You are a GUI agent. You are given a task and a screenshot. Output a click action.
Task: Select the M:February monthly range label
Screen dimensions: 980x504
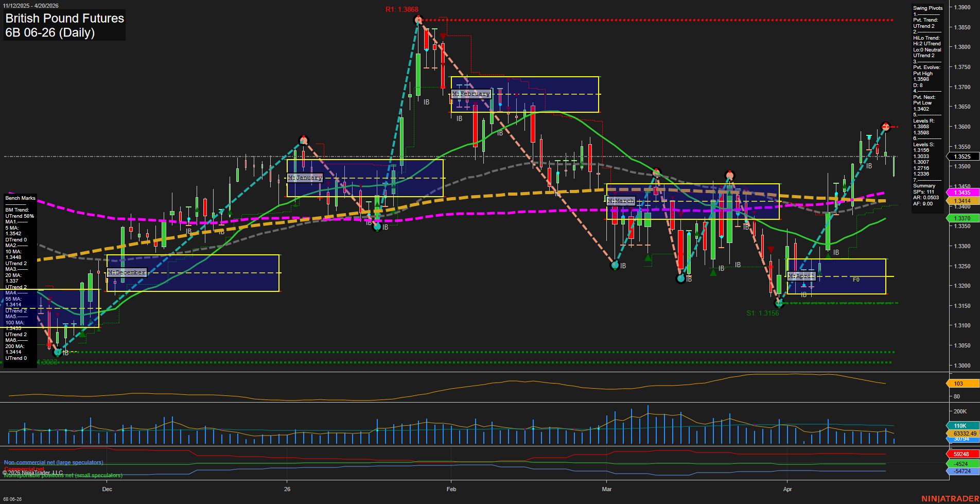(x=471, y=94)
